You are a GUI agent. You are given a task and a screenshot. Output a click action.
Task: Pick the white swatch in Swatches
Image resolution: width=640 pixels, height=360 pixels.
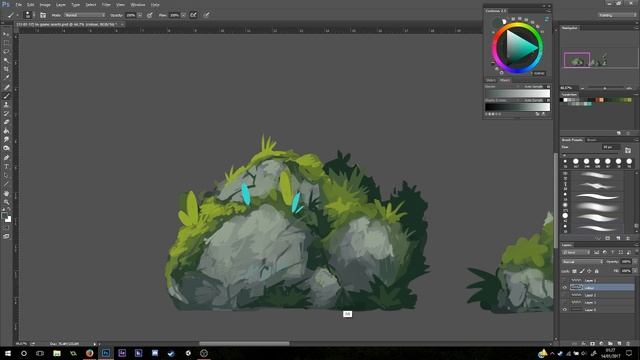coord(566,100)
